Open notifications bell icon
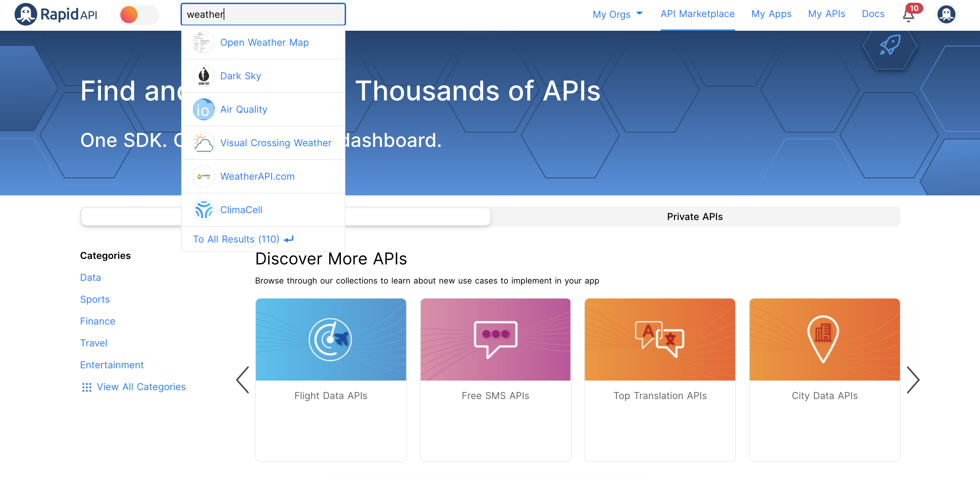The width and height of the screenshot is (980, 481). click(909, 16)
